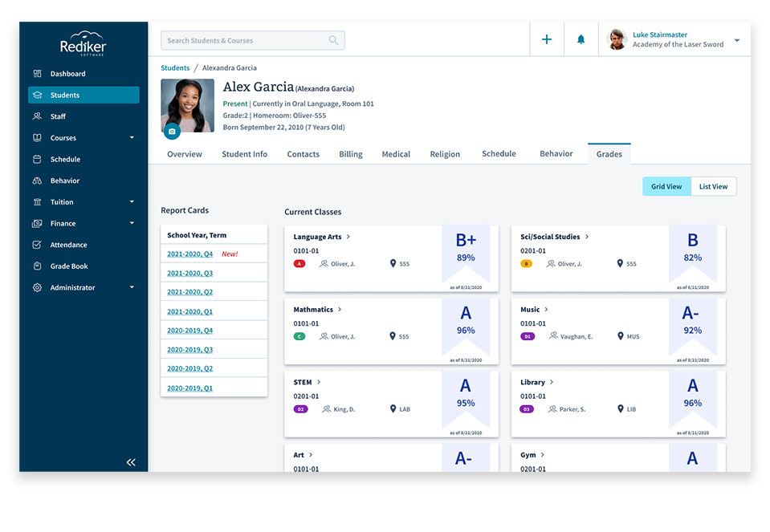Viewport: 770px width, 532px height.
Task: Collapse the sidebar with double-chevron icon
Action: (x=131, y=462)
